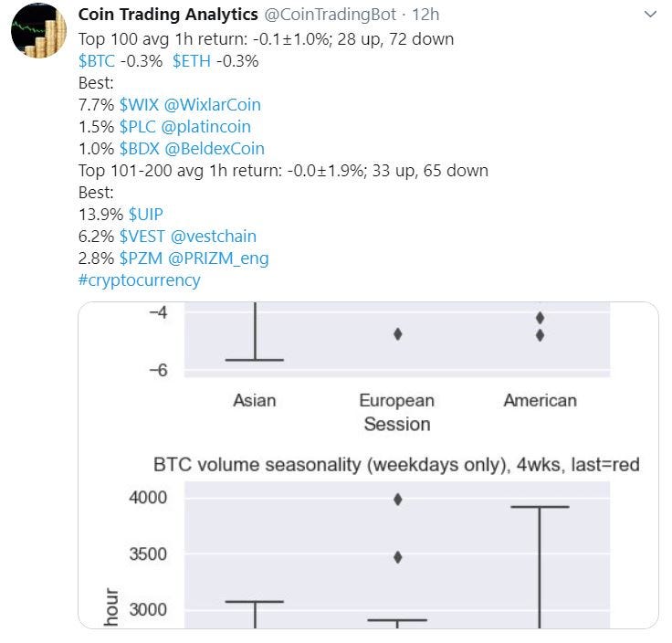672x643 pixels.
Task: Click the $BTC cashtag
Action: tap(97, 61)
